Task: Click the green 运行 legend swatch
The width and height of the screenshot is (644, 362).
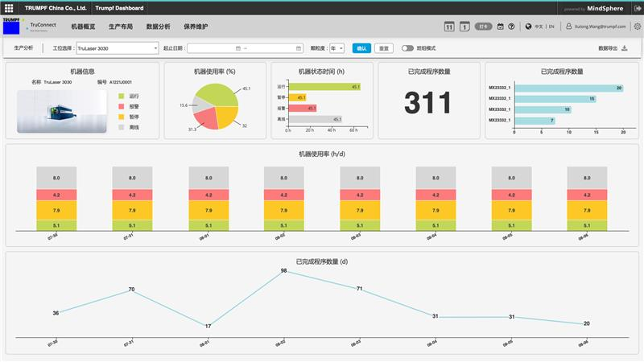Action: click(121, 96)
